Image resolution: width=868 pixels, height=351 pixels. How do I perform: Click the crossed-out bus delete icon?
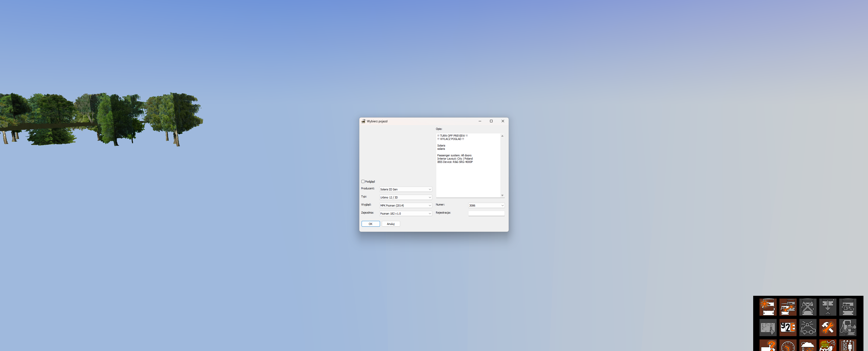click(x=808, y=307)
